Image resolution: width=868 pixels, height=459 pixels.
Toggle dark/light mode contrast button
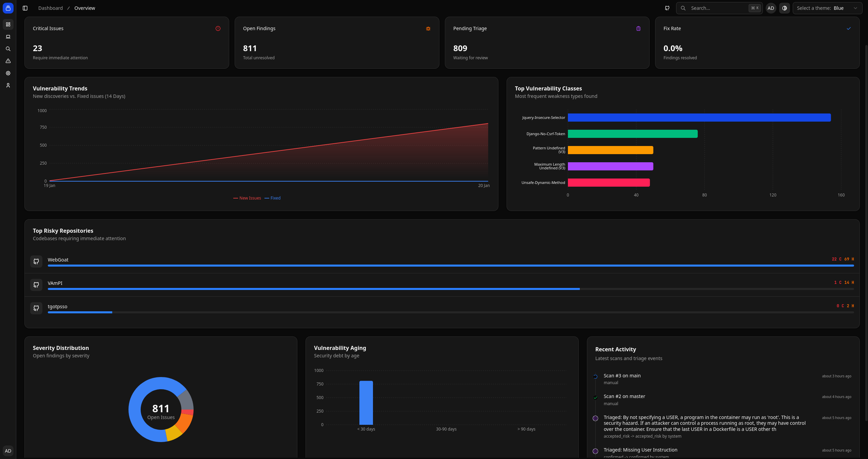coord(784,8)
